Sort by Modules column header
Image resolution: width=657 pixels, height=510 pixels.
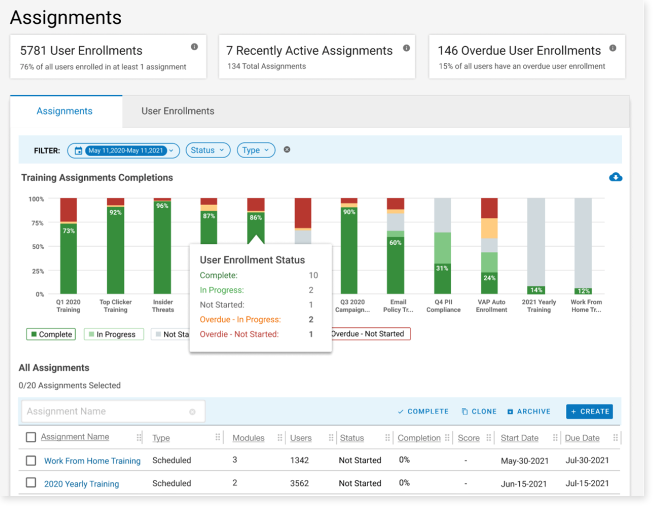pyautogui.click(x=248, y=438)
